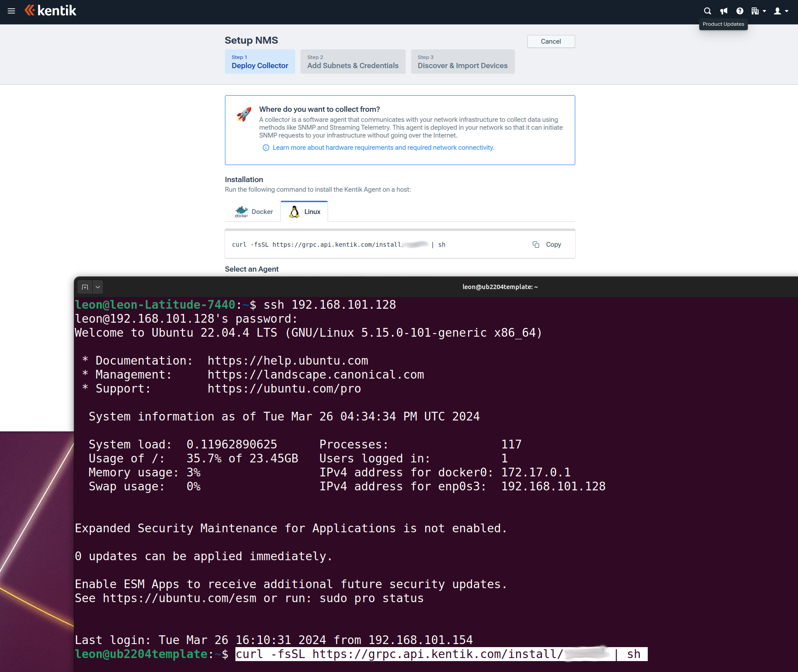Expand the company building dropdown

point(759,11)
